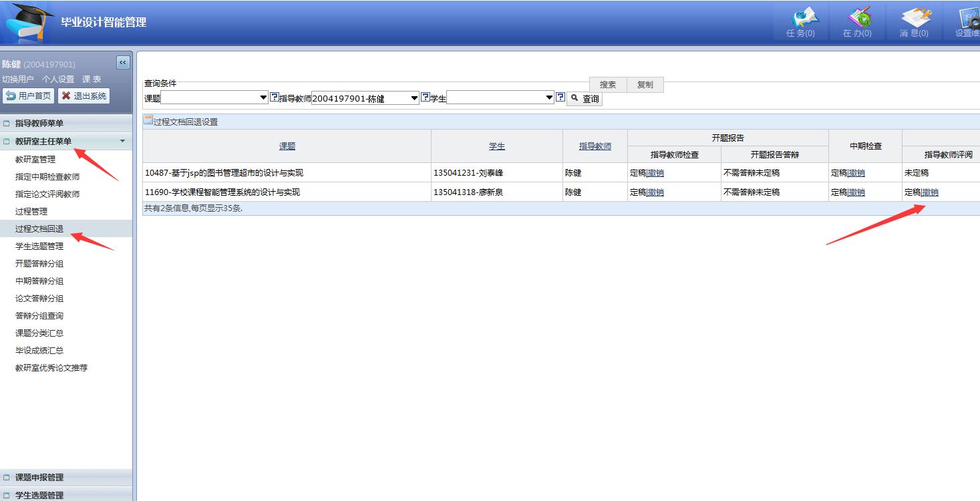Open the 任务(0) tasks icon

[802, 21]
